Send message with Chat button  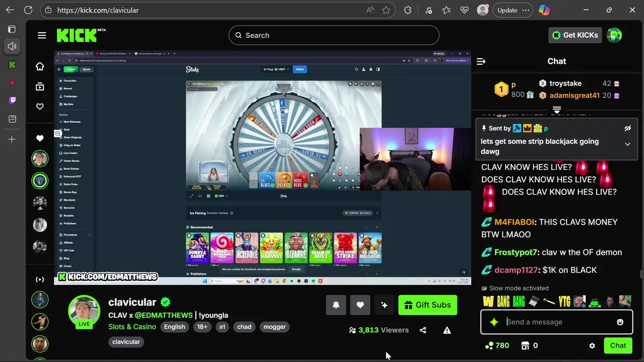click(618, 346)
